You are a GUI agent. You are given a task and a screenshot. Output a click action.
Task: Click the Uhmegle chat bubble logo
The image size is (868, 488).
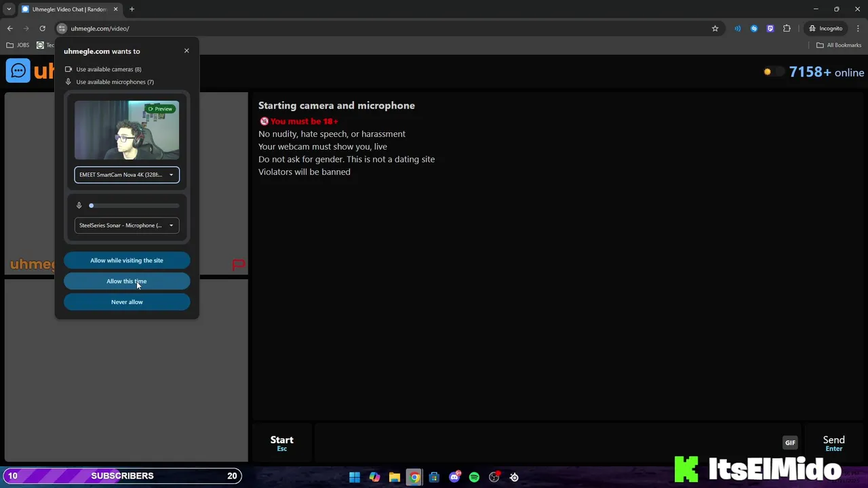pyautogui.click(x=18, y=70)
